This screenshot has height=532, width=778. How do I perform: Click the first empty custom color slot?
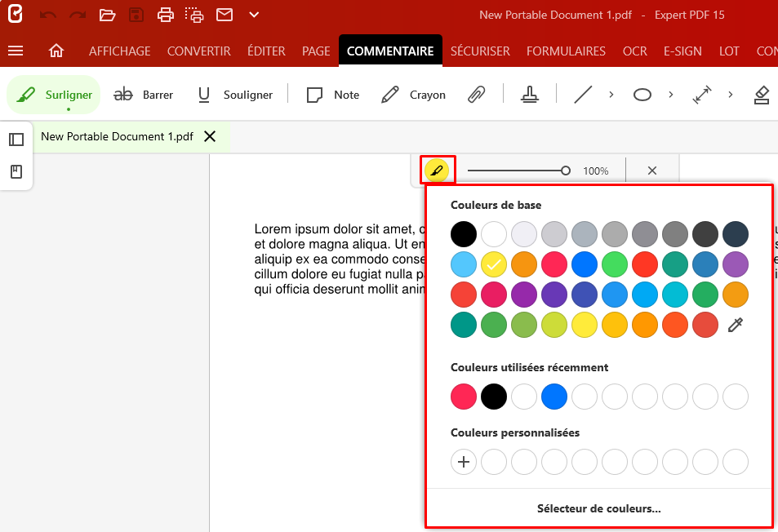tap(494, 462)
